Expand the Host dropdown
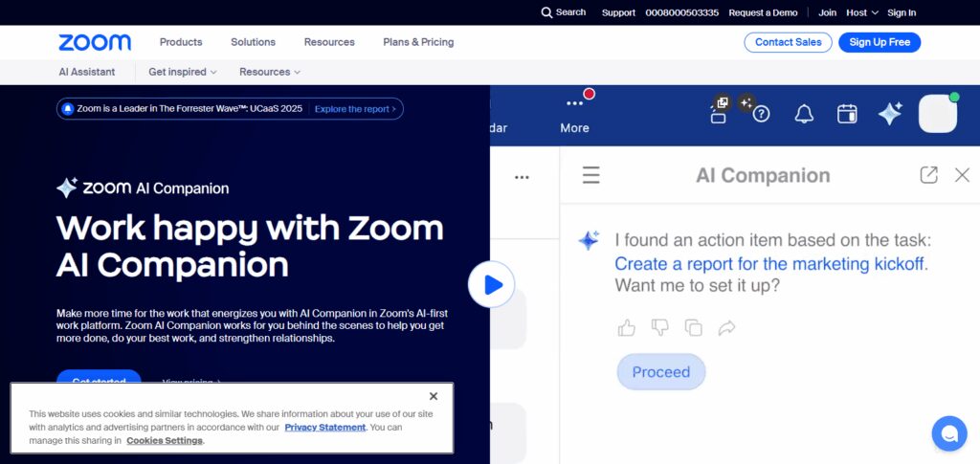Image resolution: width=980 pixels, height=464 pixels. click(x=862, y=12)
